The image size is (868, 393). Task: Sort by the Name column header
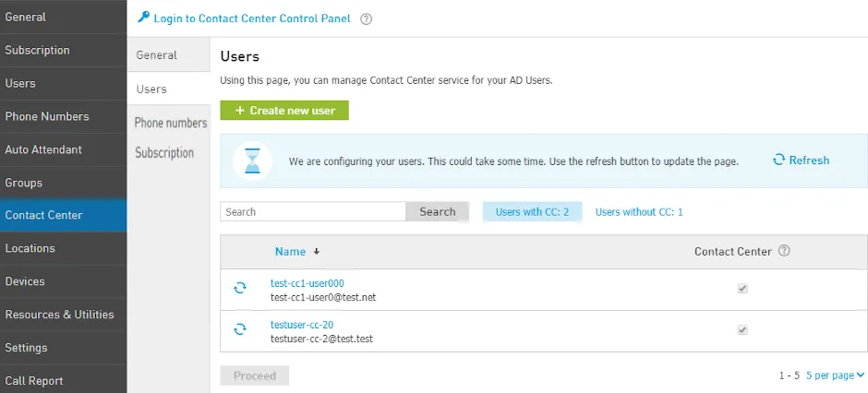[290, 252]
